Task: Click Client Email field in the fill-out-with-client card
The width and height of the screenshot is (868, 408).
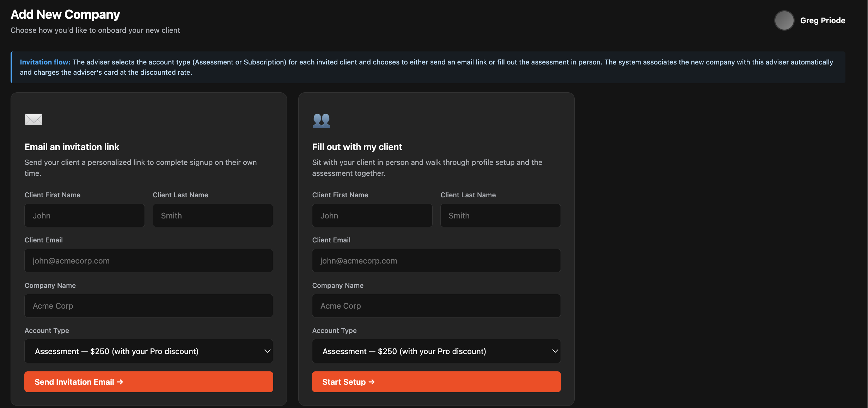Action: [x=436, y=261]
